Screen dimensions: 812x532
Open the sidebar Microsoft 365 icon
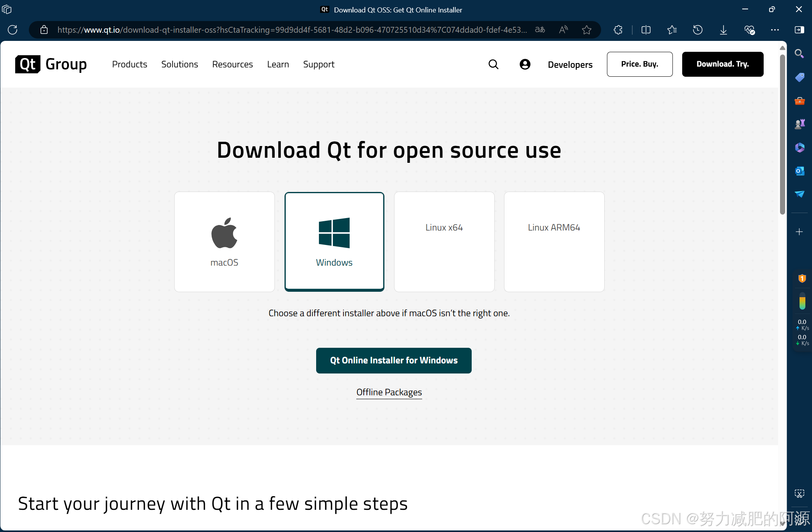799,147
